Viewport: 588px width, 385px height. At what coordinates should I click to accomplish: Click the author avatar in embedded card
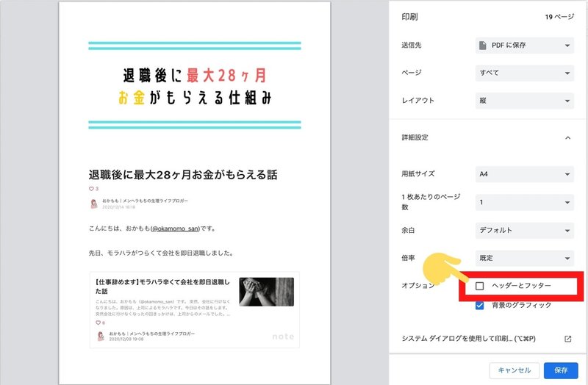[x=101, y=336]
